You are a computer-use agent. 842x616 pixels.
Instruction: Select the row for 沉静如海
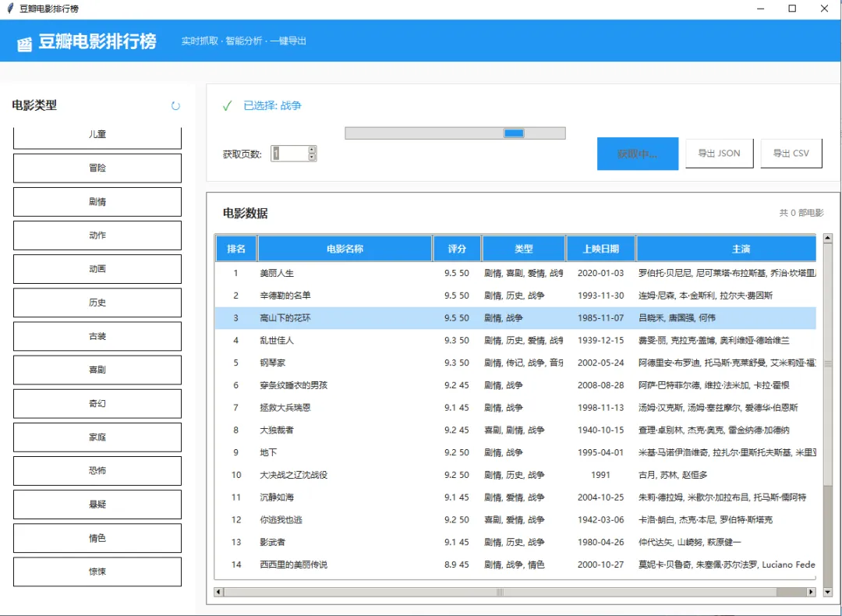click(x=515, y=497)
